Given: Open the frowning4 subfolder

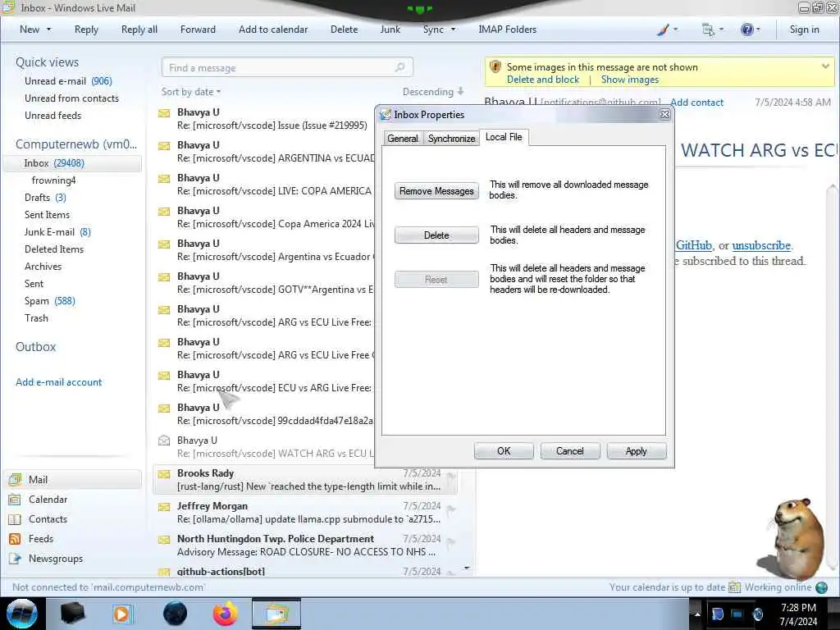Looking at the screenshot, I should tap(53, 180).
